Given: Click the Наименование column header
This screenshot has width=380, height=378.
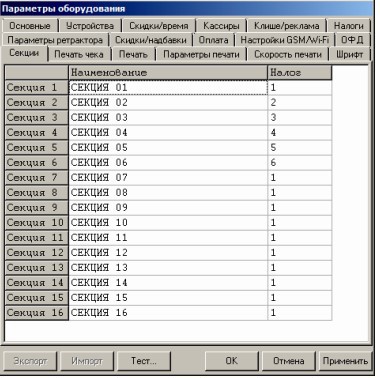Looking at the screenshot, I should pos(168,73).
